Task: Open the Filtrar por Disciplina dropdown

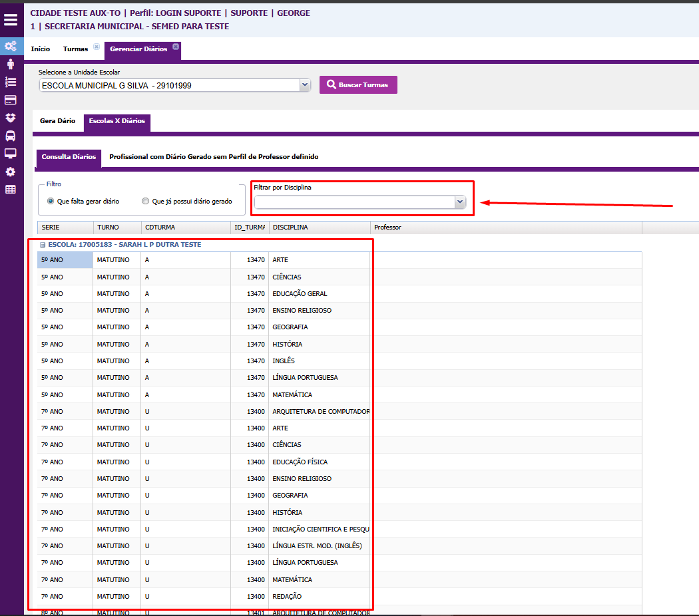Action: (459, 202)
